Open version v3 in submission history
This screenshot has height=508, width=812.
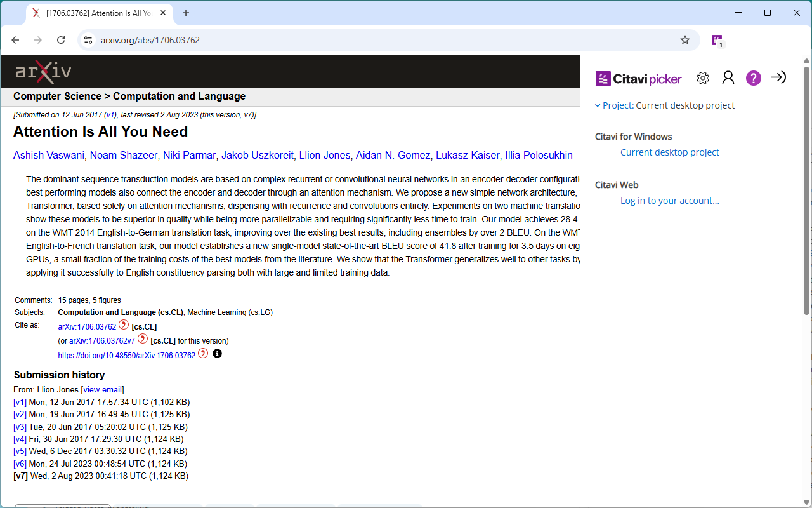(x=20, y=427)
